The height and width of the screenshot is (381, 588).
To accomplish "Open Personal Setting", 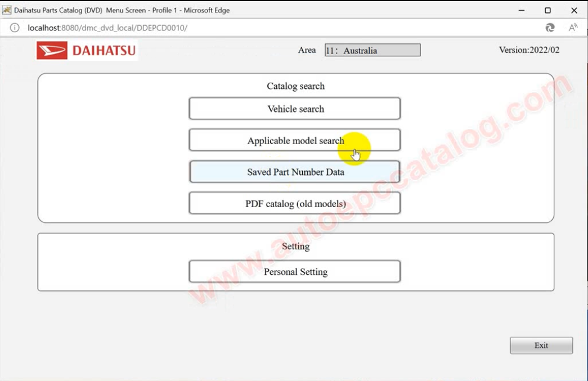I will (294, 271).
